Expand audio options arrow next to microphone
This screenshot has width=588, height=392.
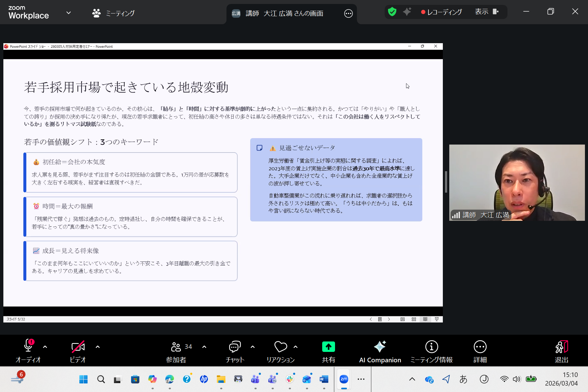(45, 347)
